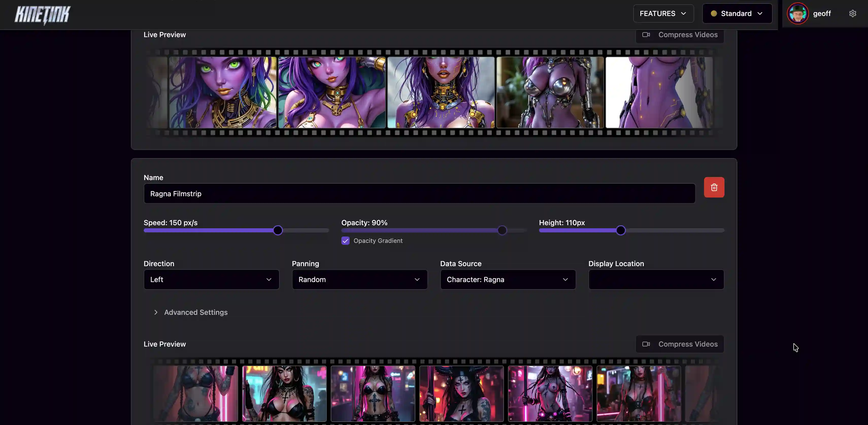
Task: Click the geoff profile avatar
Action: pyautogui.click(x=797, y=13)
